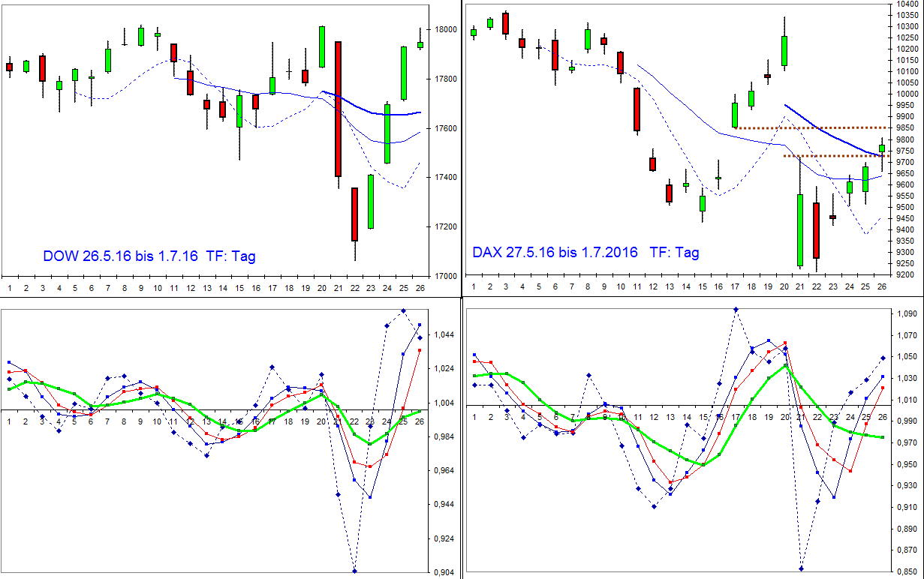Pick the tall green day-21 candle in the DAX chart
Image resolution: width=924 pixels, height=579 pixels.
pos(800,230)
